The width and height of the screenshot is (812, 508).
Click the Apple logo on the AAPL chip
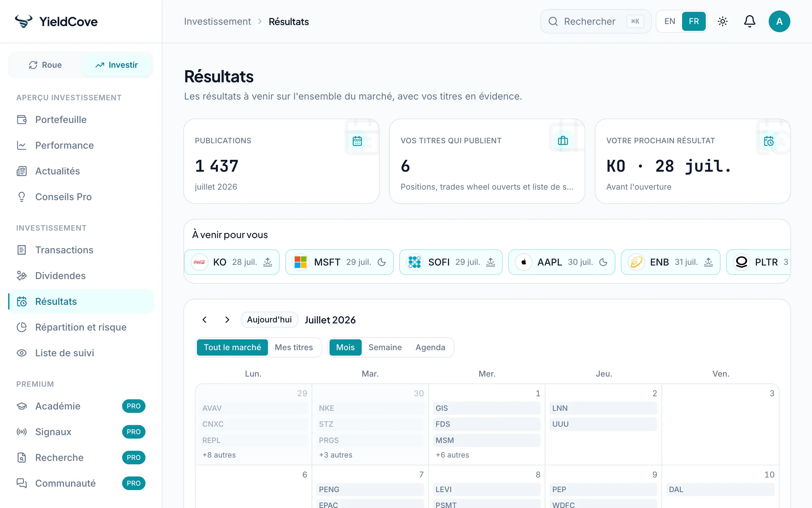(524, 262)
